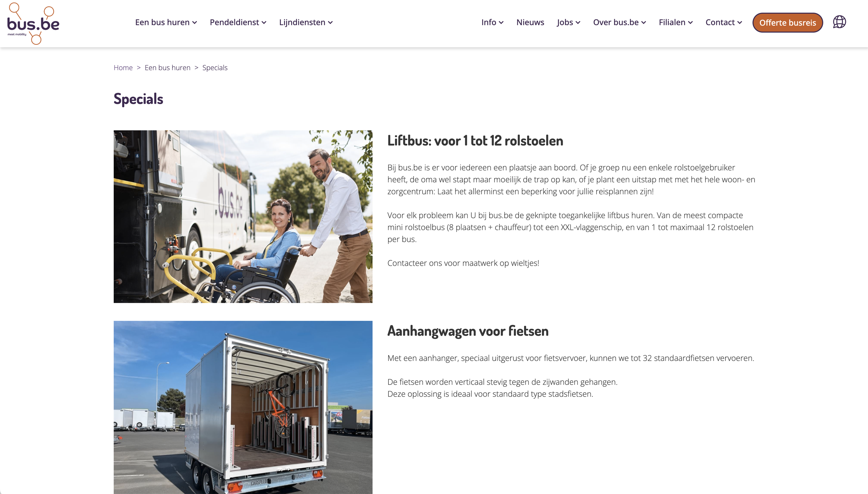868x494 pixels.
Task: Click the bus.be logo
Action: [33, 23]
